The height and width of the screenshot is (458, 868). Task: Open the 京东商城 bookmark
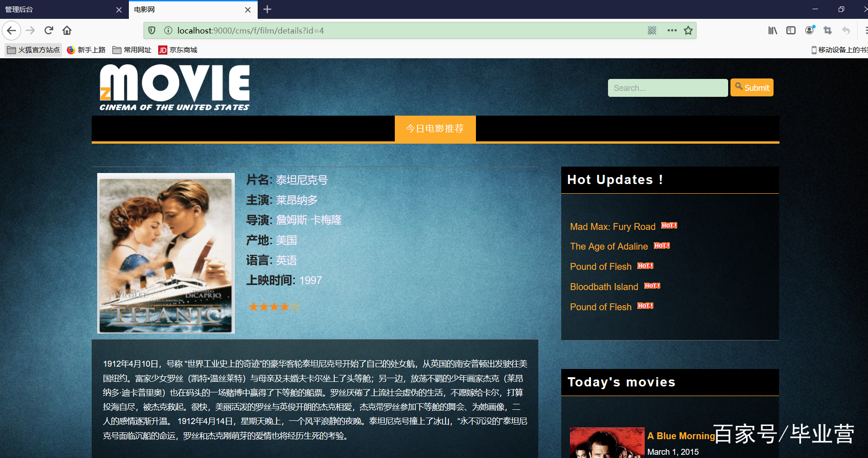click(178, 50)
